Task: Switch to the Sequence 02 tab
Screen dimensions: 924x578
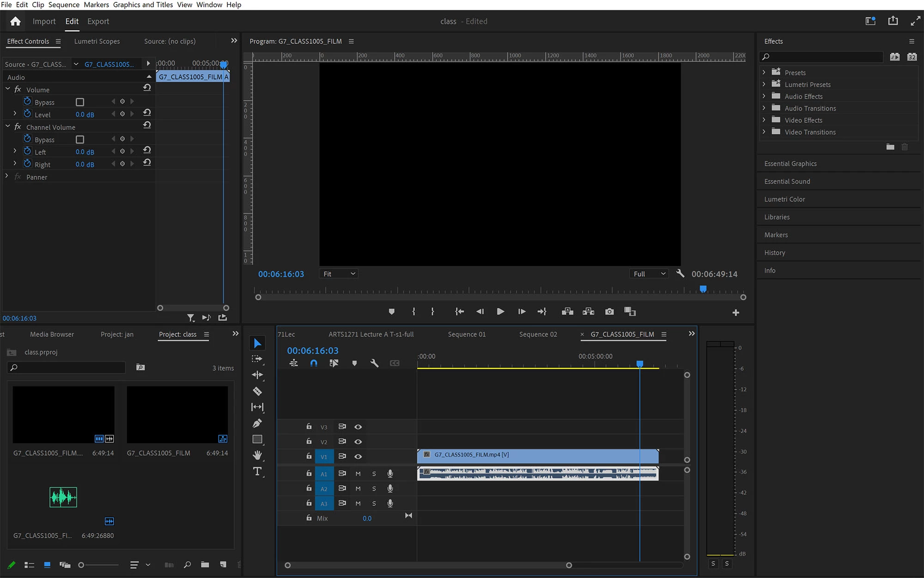Action: click(538, 334)
